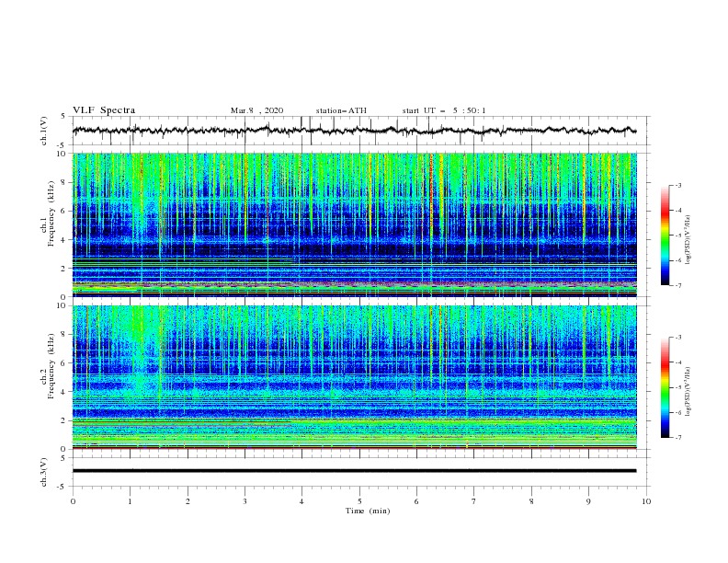Viewport: 728px width, 563px height.
Task: Click the "station=ATH" label
Action: (x=341, y=110)
